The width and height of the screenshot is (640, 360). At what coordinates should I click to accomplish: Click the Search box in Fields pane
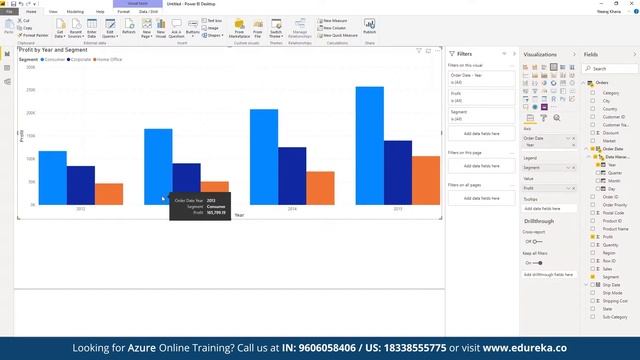(x=610, y=69)
